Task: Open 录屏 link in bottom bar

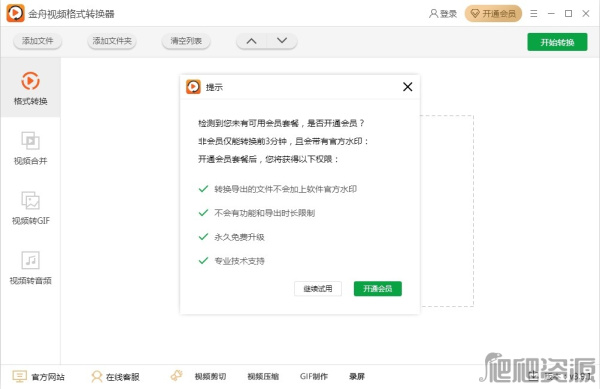Action: 357,376
